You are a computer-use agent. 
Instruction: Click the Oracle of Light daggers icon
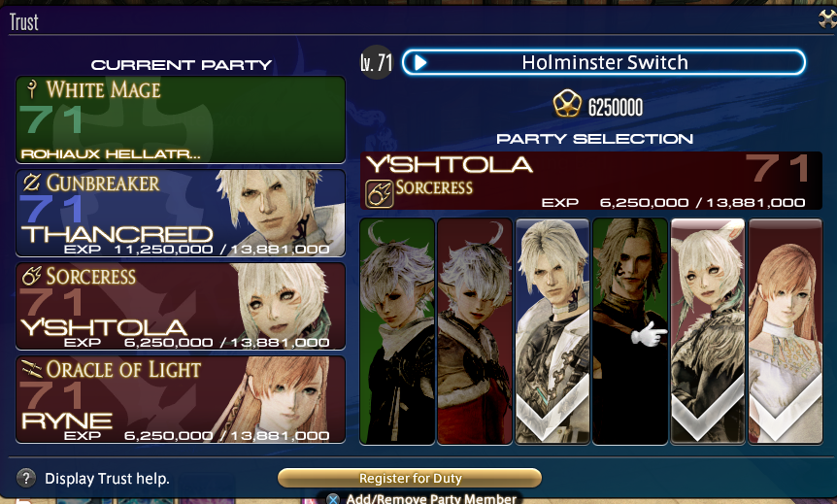[31, 368]
